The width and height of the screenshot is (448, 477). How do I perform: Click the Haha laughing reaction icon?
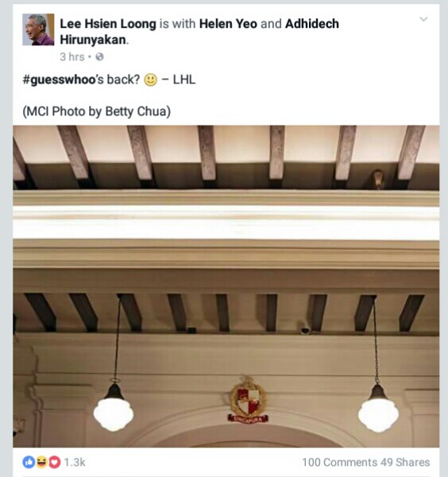41,463
